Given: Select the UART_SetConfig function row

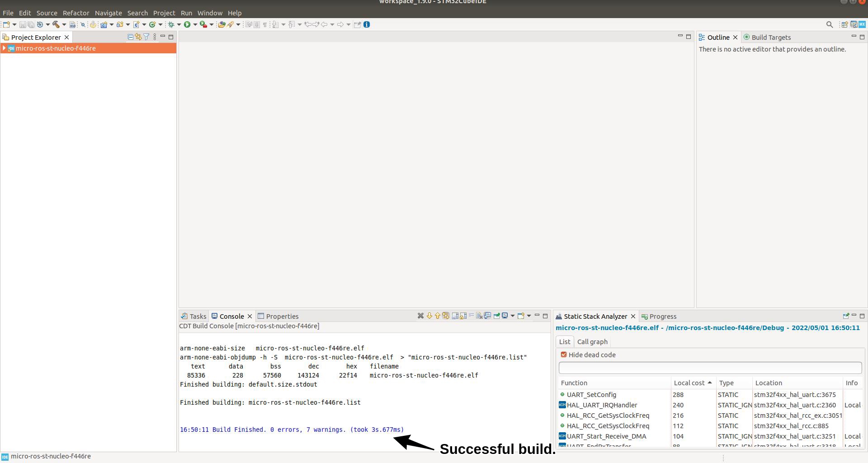Looking at the screenshot, I should [x=710, y=395].
